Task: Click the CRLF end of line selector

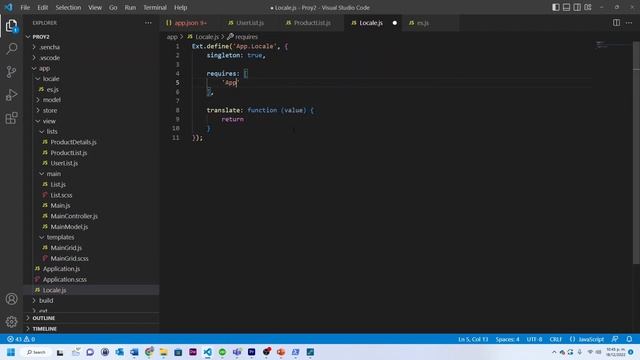Action: tap(556, 339)
